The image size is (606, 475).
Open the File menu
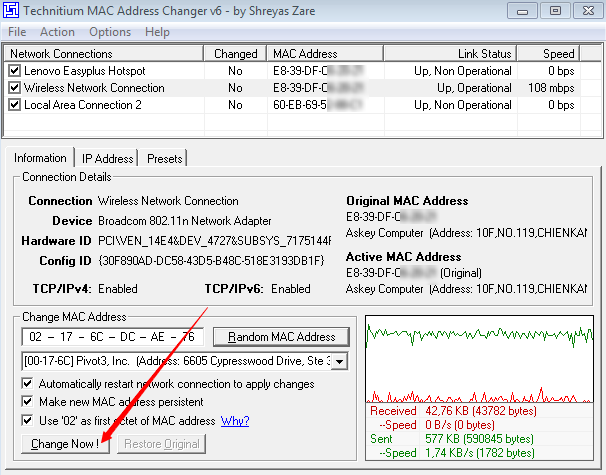pos(17,32)
